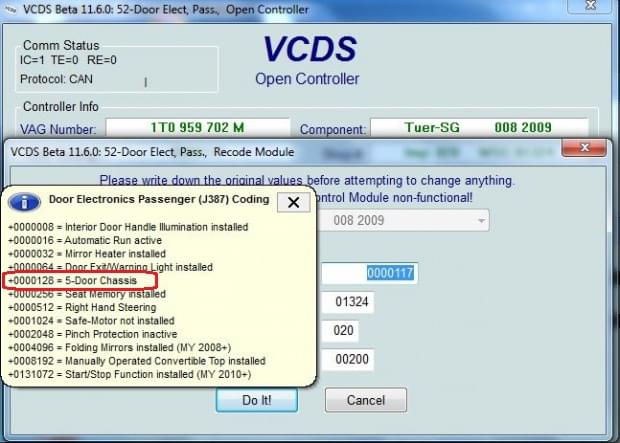The image size is (620, 443).
Task: Click the VAG Number label
Action: pyautogui.click(x=58, y=129)
